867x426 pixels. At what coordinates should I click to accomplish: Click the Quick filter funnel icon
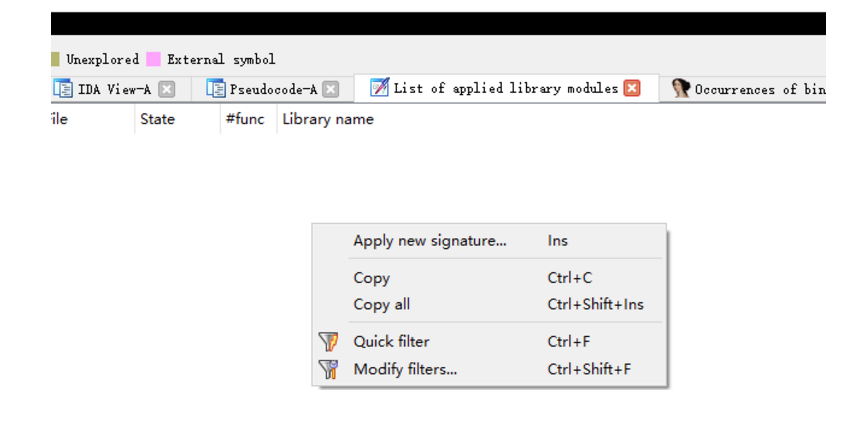coord(328,342)
